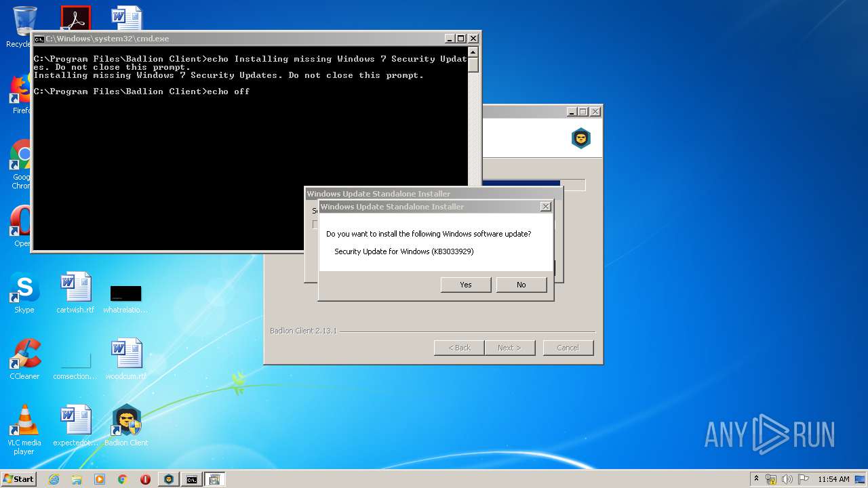The image size is (868, 488).
Task: Click the installer progress bar
Action: (533, 185)
